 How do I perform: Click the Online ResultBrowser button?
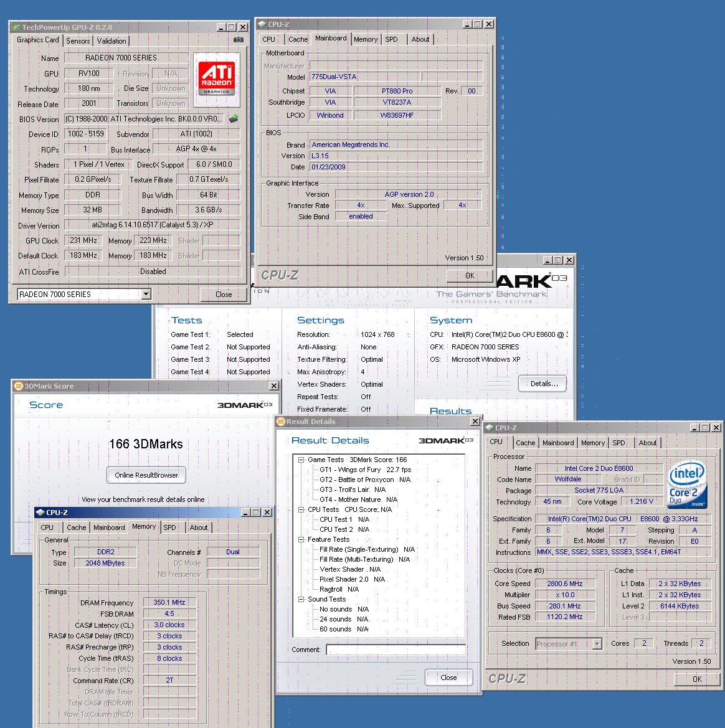pos(146,475)
